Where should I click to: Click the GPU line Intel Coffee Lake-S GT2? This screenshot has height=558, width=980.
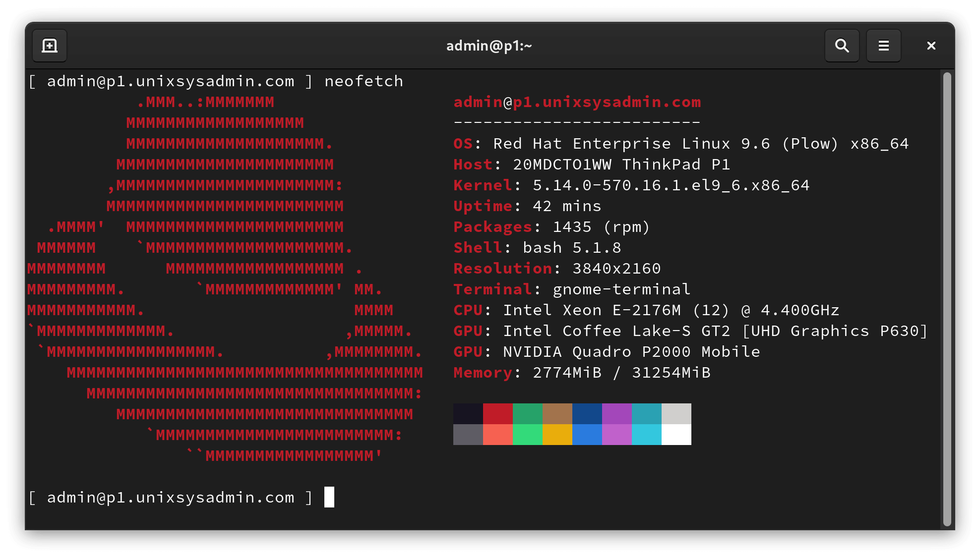[x=690, y=331]
